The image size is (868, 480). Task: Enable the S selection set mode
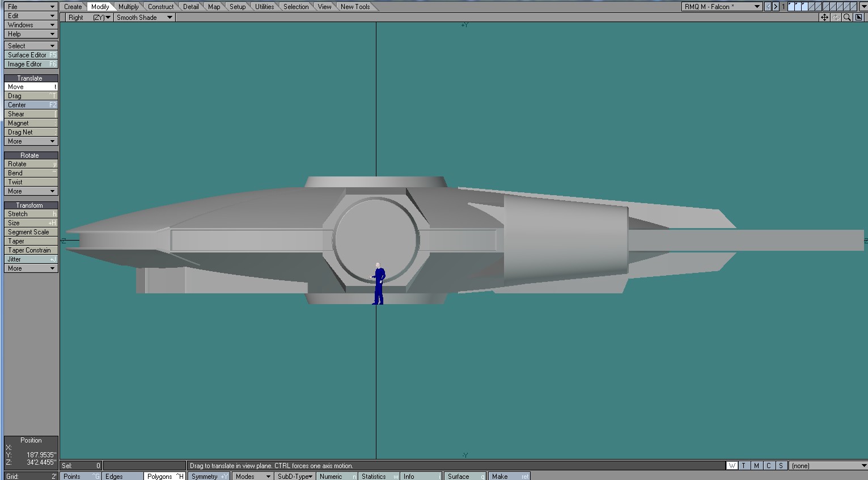781,466
